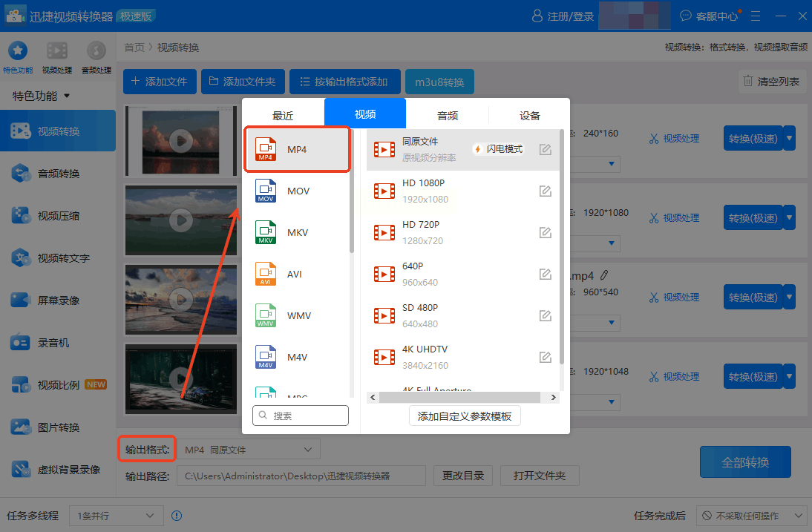The image size is (812, 532).
Task: Click 添加自定义参数模板 button
Action: tap(465, 416)
